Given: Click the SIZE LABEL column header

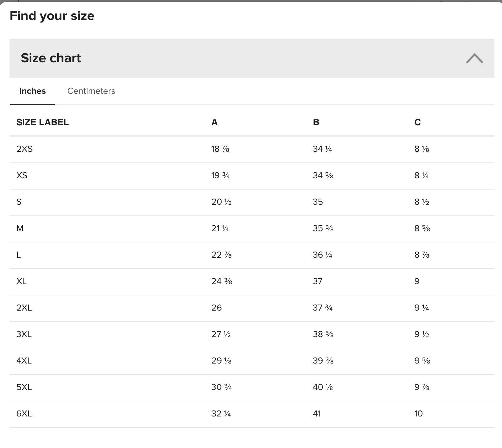Looking at the screenshot, I should pyautogui.click(x=43, y=122).
